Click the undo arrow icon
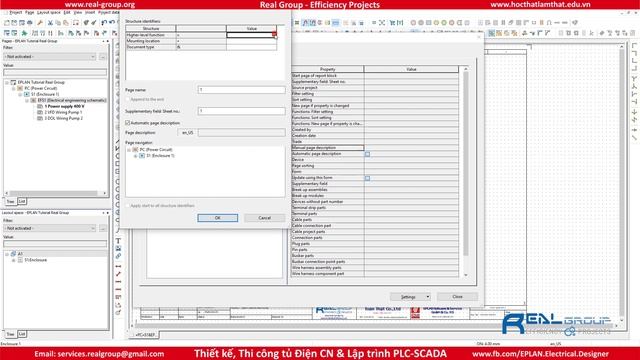Viewport: 640px width, 360px height. (104, 23)
